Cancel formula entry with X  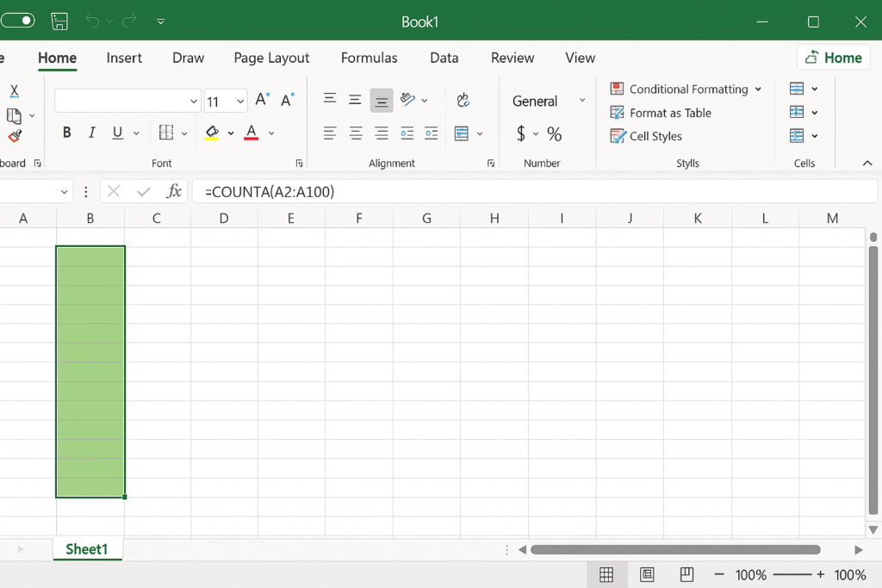(114, 191)
